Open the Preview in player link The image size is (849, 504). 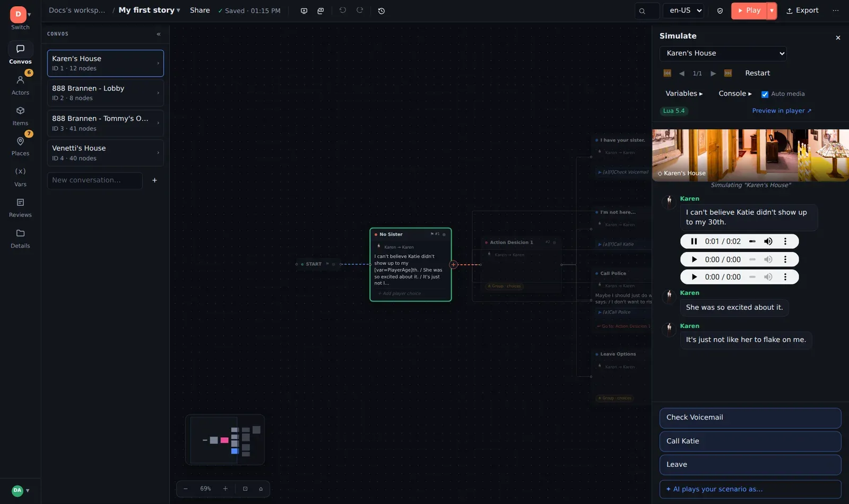[782, 111]
